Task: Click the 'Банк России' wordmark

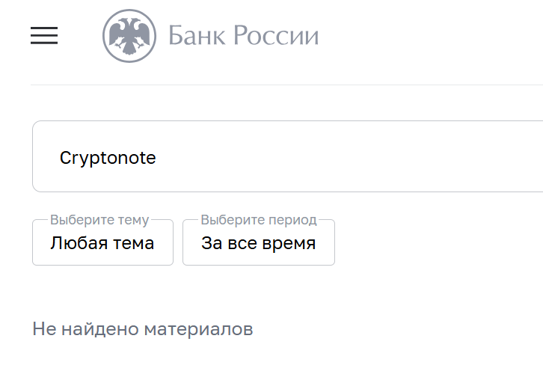Action: pos(243,36)
